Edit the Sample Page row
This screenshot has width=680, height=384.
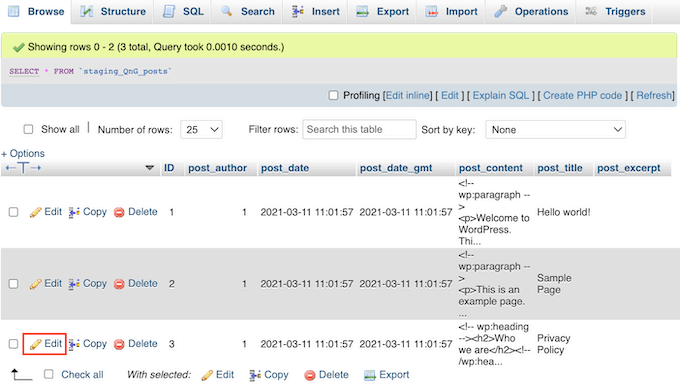coord(46,283)
